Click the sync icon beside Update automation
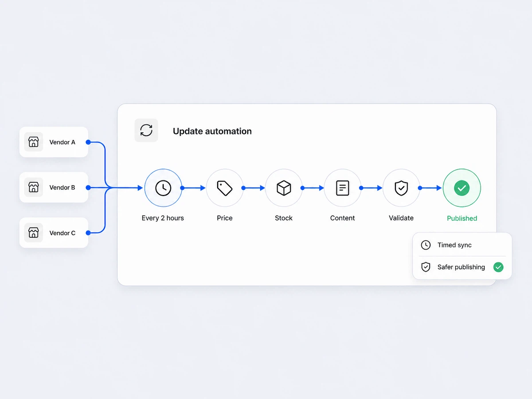532x399 pixels. tap(146, 130)
